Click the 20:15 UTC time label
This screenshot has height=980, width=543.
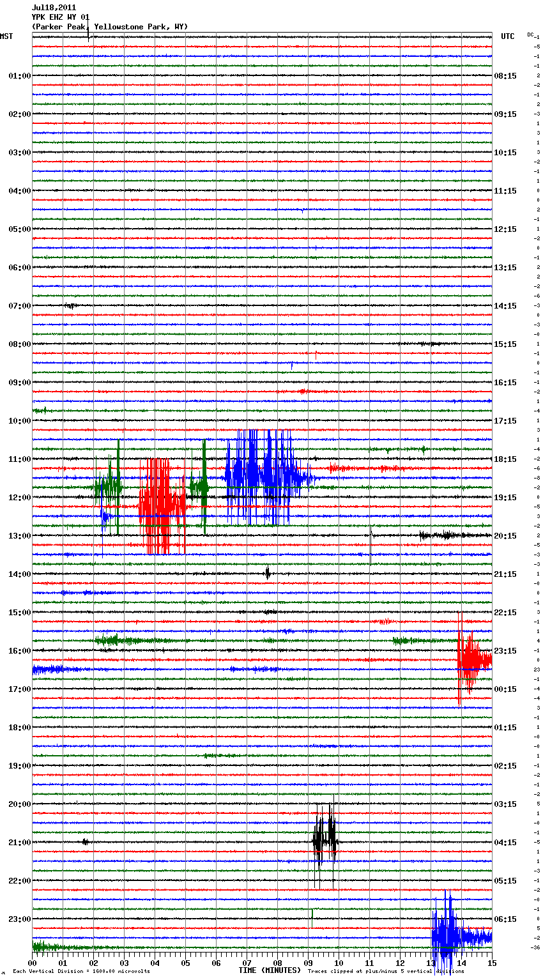click(x=505, y=536)
